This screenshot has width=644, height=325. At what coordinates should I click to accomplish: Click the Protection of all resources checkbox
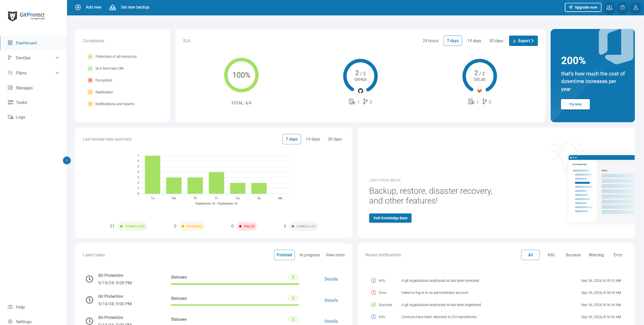tap(90, 56)
